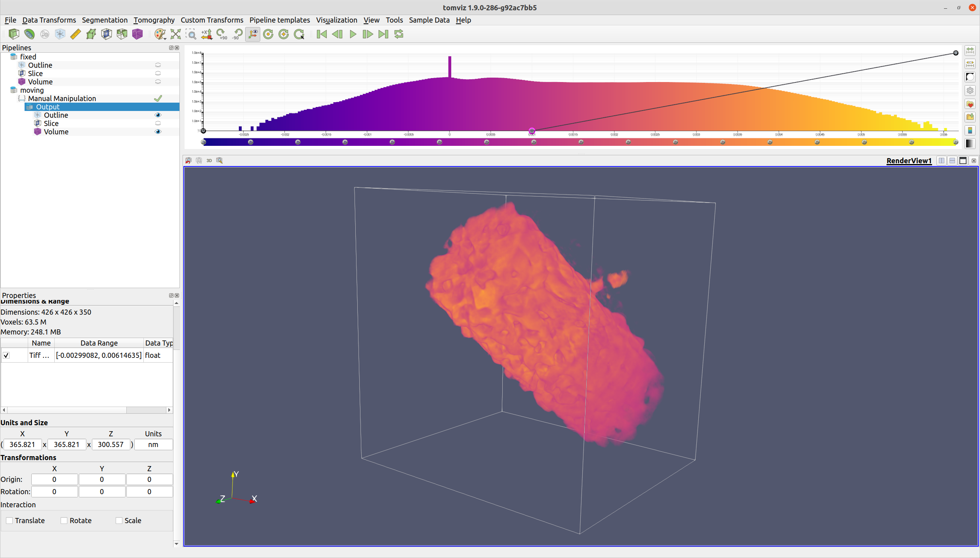The height and width of the screenshot is (558, 980).
Task: Reset the camera with the four-arrow icon
Action: click(175, 34)
